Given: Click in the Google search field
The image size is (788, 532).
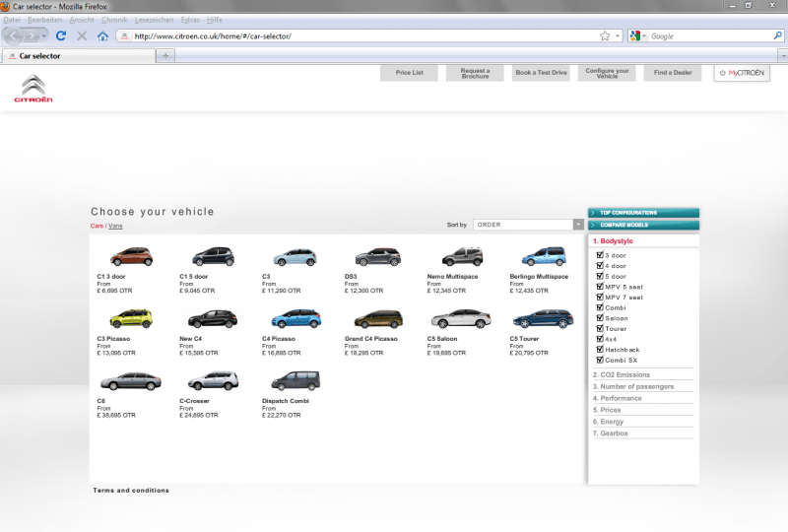Looking at the screenshot, I should (x=710, y=36).
